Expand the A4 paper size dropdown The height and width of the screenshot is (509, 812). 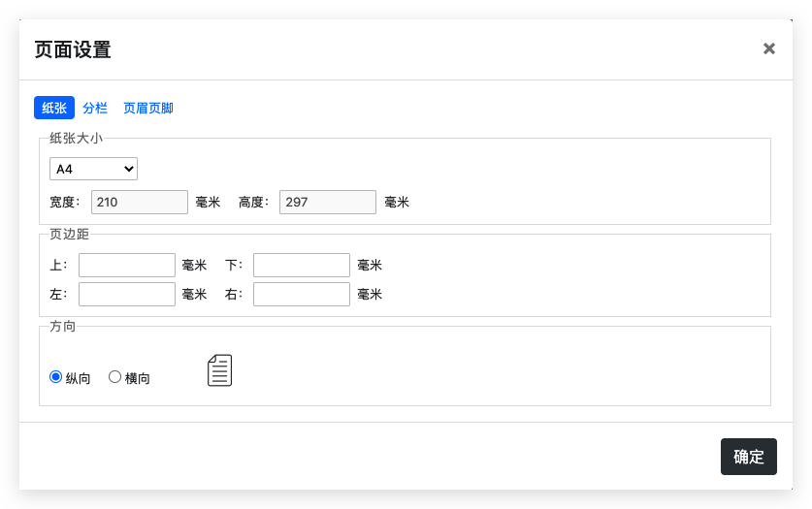pos(94,169)
